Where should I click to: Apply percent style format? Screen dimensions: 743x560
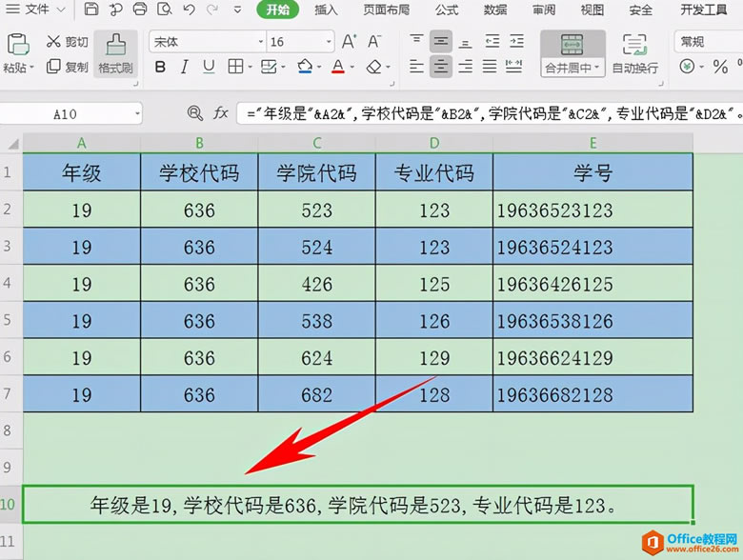pos(720,67)
